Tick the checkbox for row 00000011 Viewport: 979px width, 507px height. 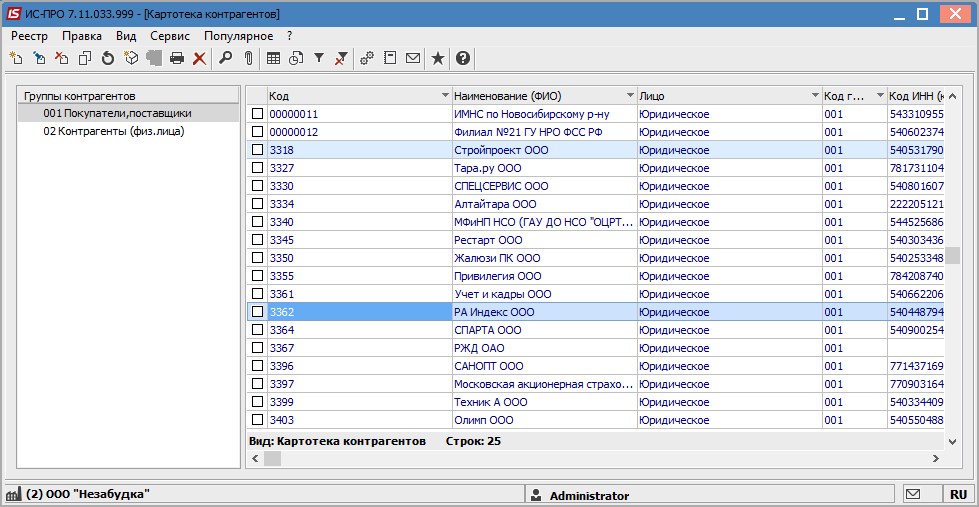(x=257, y=114)
